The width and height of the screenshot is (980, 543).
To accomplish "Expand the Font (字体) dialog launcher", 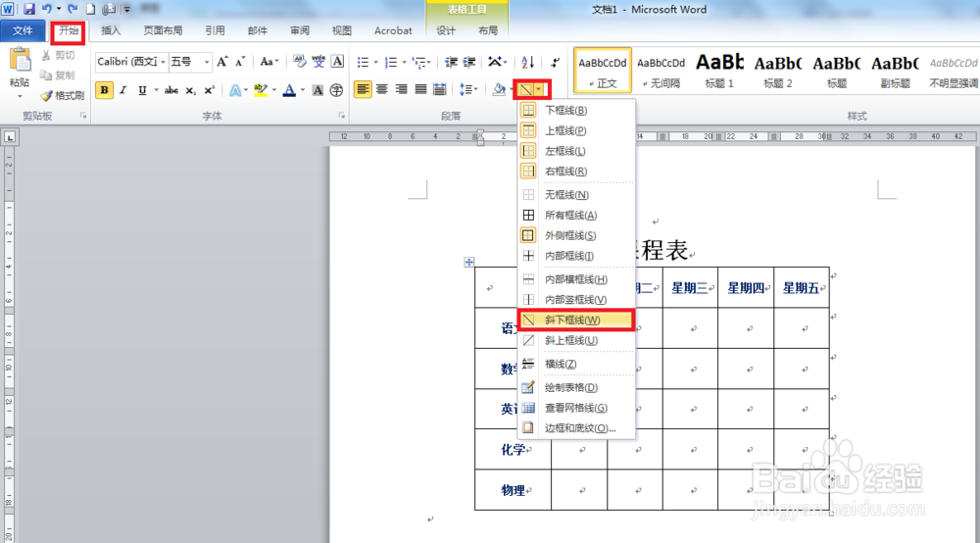I will pyautogui.click(x=342, y=116).
